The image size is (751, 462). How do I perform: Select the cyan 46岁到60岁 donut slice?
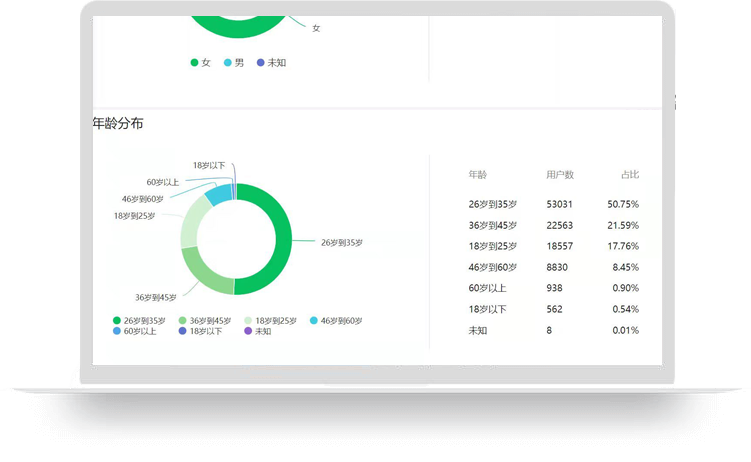tap(217, 195)
